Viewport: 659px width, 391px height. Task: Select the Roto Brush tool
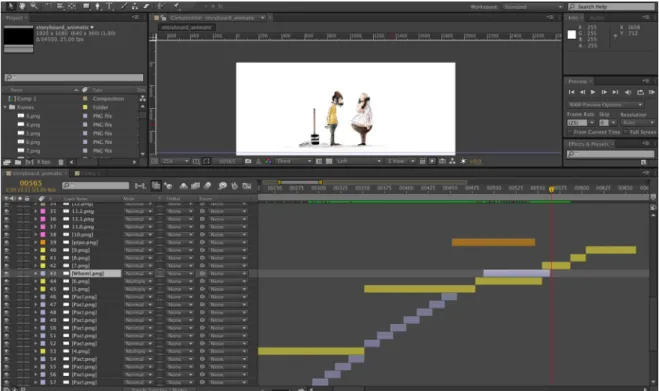pos(161,6)
